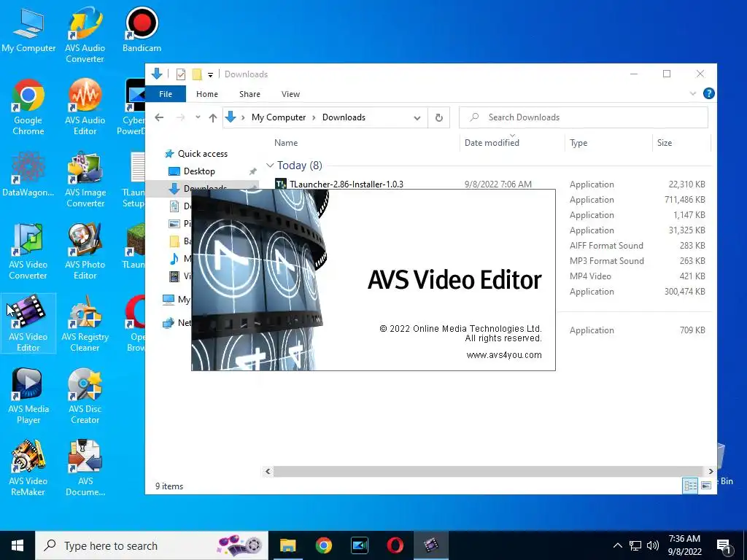This screenshot has height=560, width=747.
Task: Click the taskbar search box
Action: (152, 545)
